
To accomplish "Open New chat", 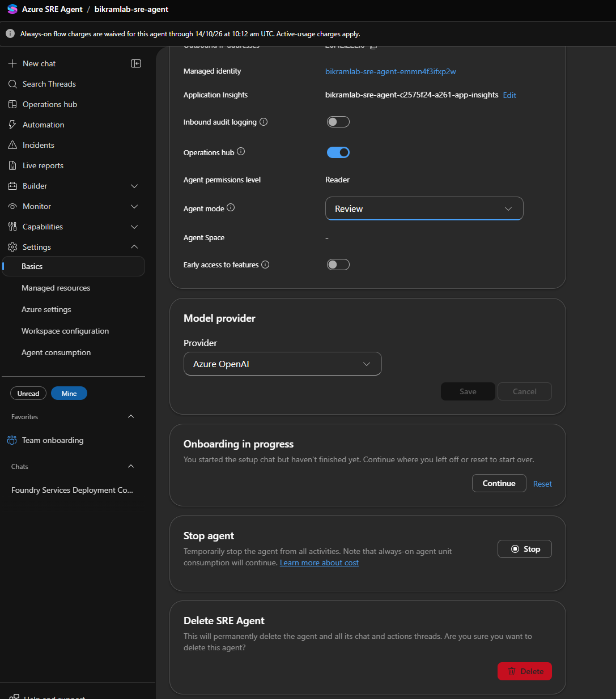I will click(39, 63).
